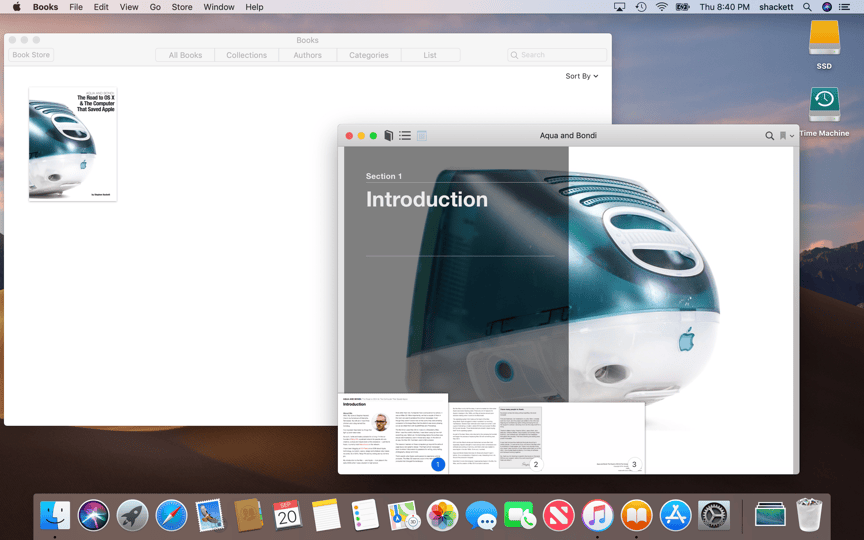Show table of contents list icon

(x=405, y=136)
